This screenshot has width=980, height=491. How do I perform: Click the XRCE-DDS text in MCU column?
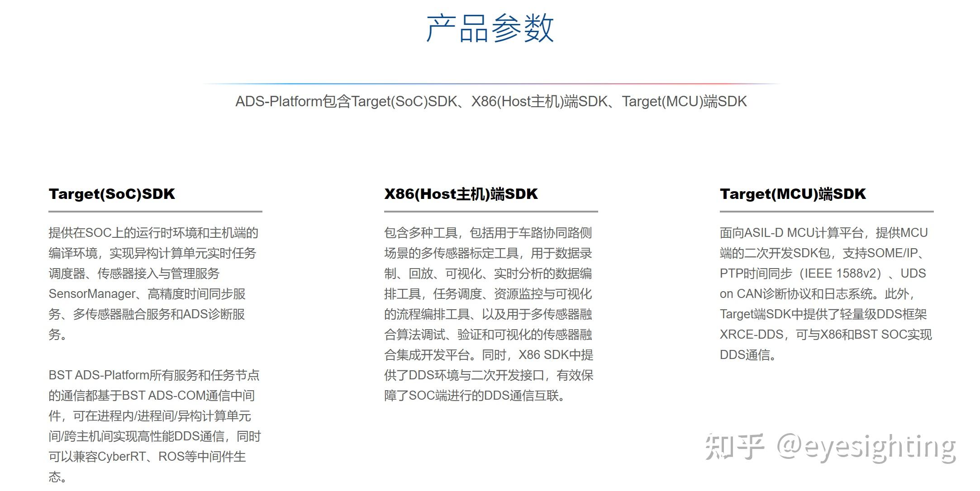751,335
